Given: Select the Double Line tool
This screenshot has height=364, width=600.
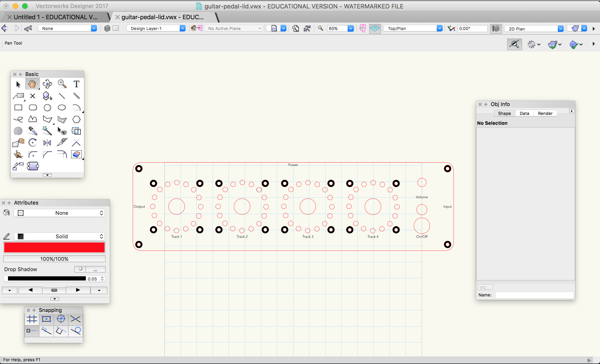Looking at the screenshot, I should point(76,96).
